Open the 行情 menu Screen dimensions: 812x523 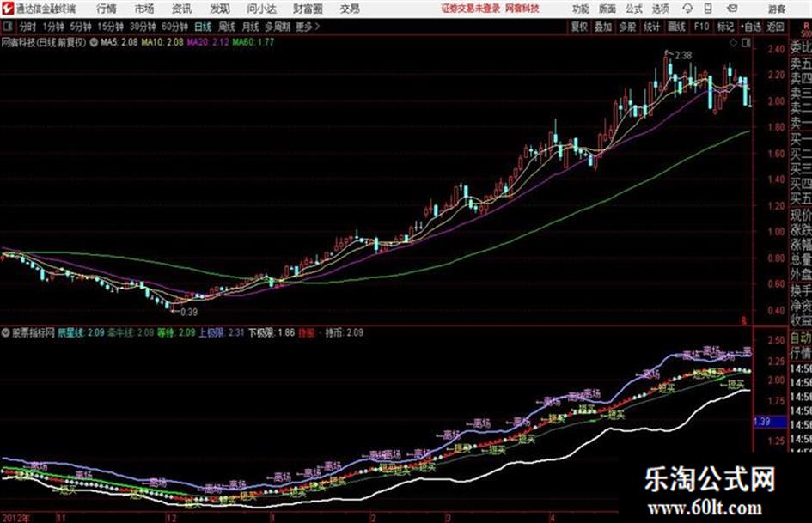click(107, 9)
